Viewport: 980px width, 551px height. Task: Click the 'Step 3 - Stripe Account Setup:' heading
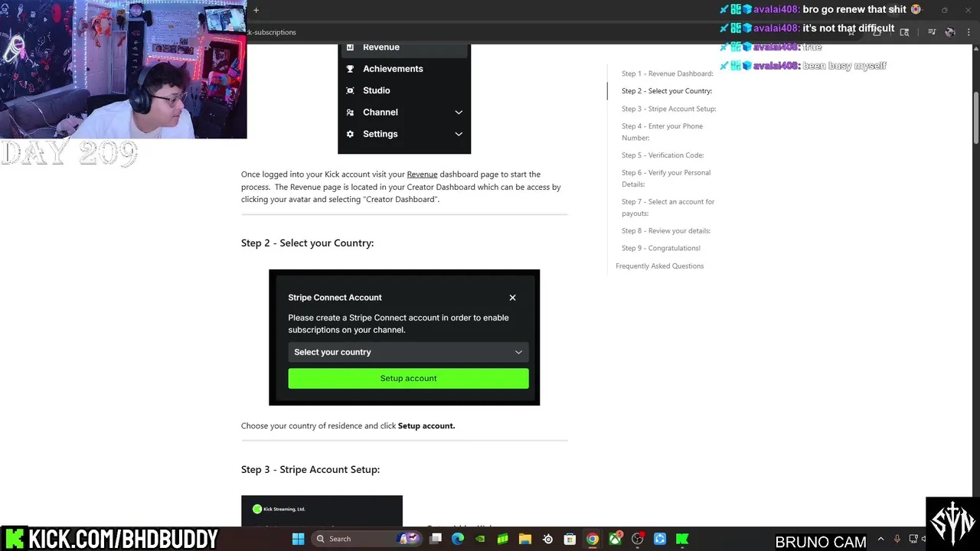tap(310, 470)
